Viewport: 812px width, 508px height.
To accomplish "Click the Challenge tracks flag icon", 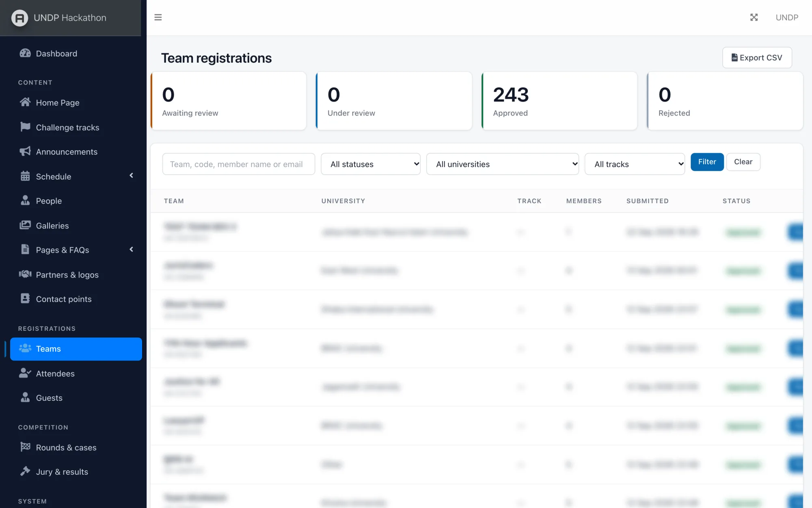I will [25, 127].
